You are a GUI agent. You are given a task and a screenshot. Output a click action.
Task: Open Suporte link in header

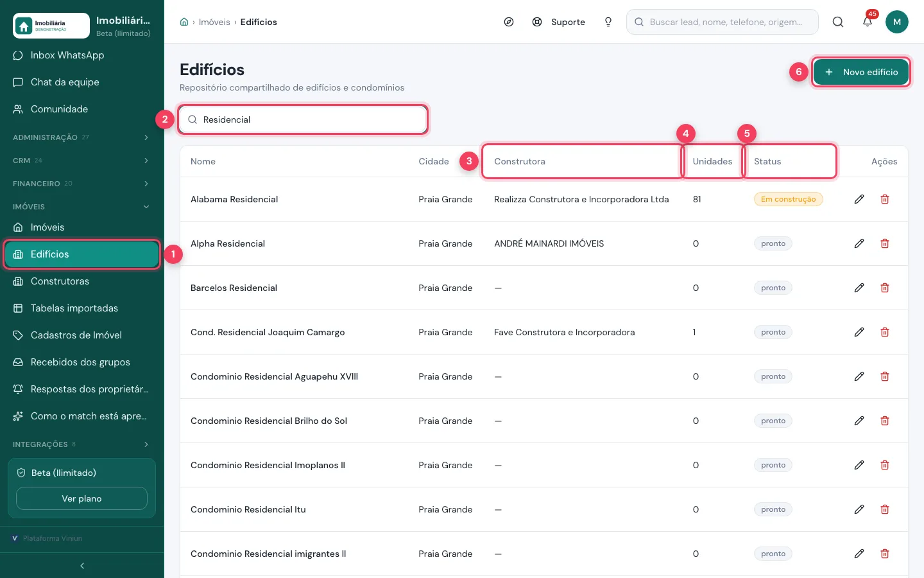(559, 22)
